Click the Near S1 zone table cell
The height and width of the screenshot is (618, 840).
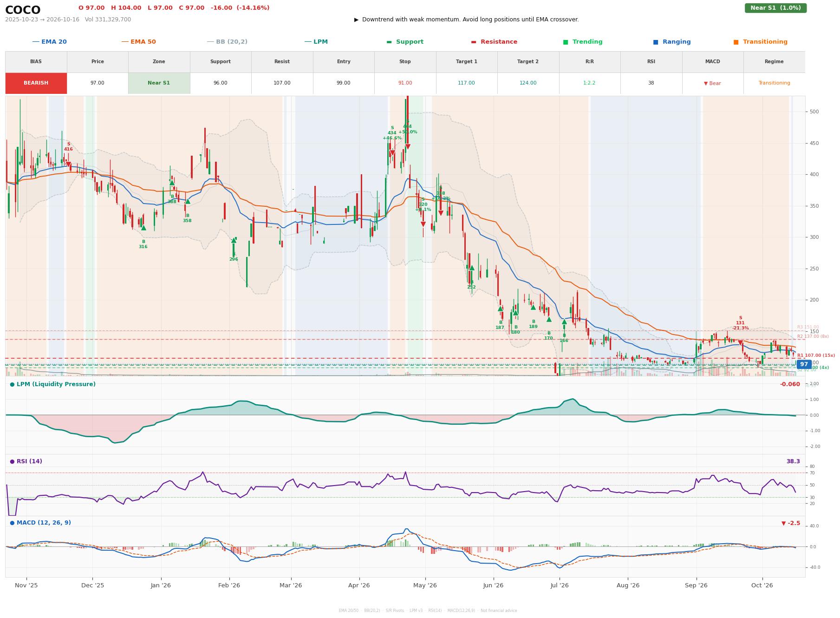click(159, 83)
